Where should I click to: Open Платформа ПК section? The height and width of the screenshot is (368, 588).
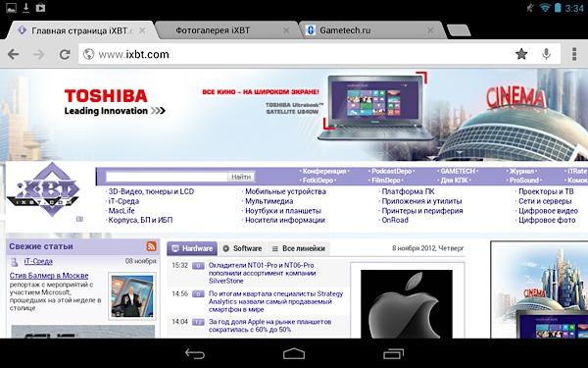[x=408, y=191]
